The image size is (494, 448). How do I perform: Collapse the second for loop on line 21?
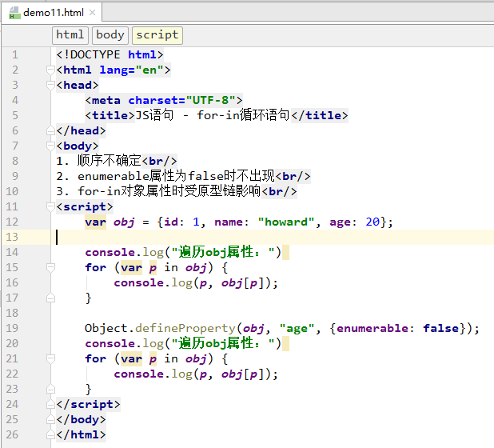point(50,358)
